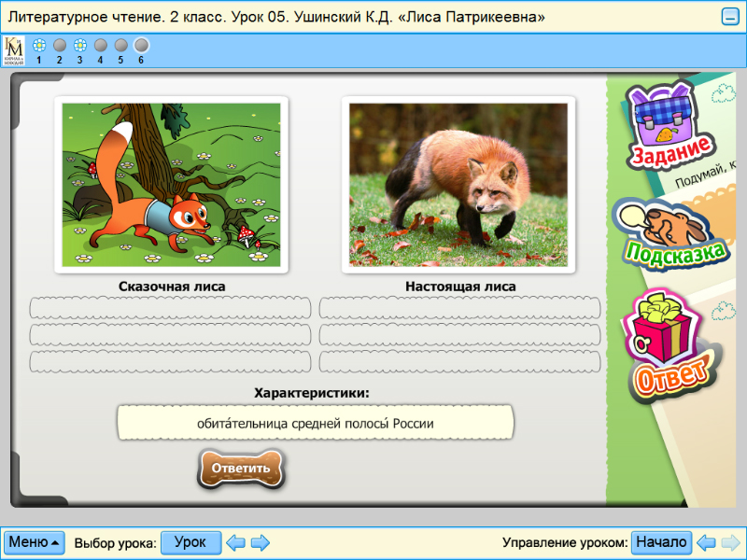Select exercise step 6 indicator
The height and width of the screenshot is (560, 747).
141,43
